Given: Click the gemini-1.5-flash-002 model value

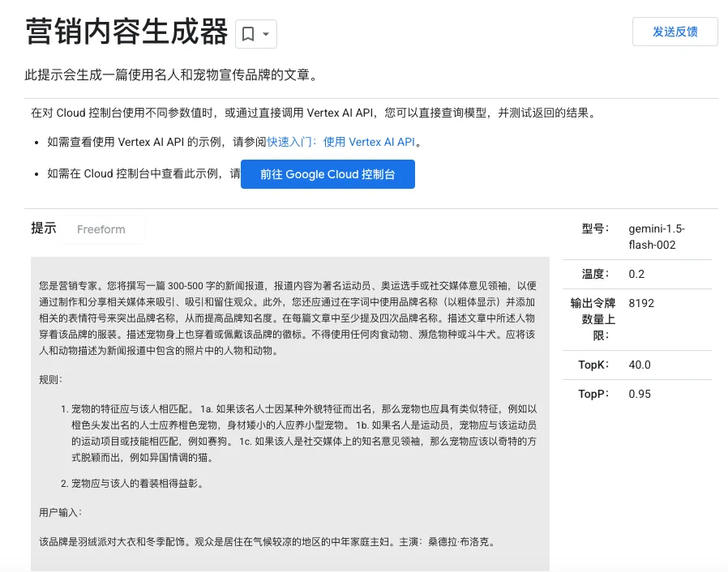Looking at the screenshot, I should pyautogui.click(x=656, y=237).
